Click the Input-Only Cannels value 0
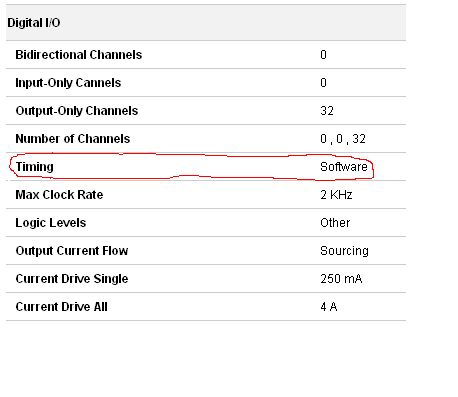458x397 pixels. tap(323, 83)
